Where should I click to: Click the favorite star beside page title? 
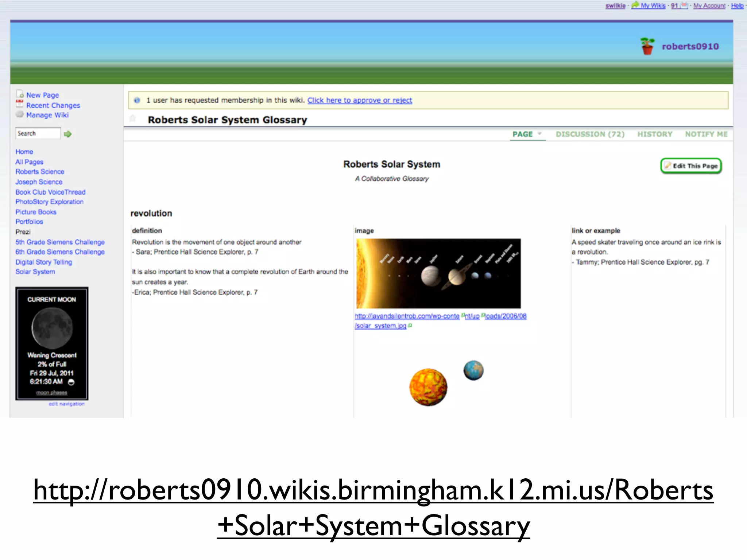coord(133,118)
